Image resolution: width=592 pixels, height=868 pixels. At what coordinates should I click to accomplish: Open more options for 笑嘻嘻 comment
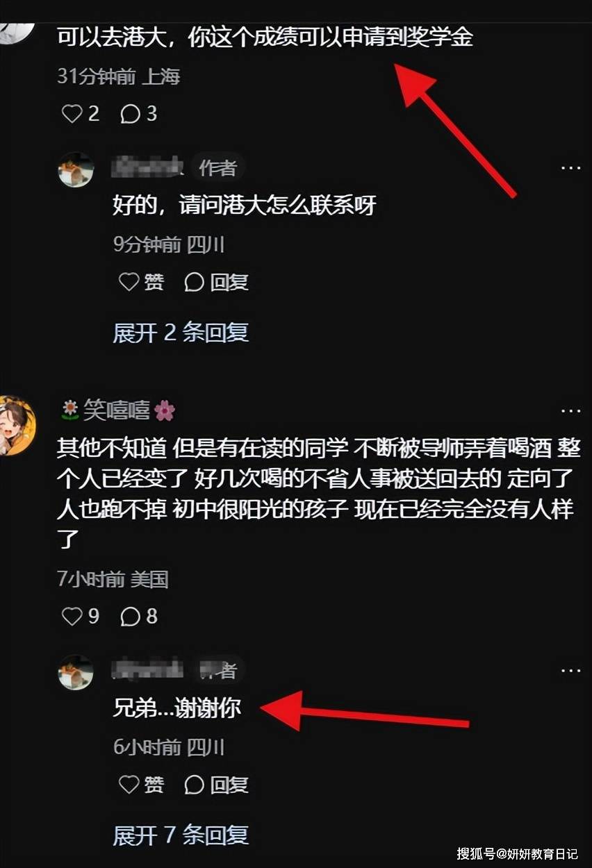(x=570, y=411)
